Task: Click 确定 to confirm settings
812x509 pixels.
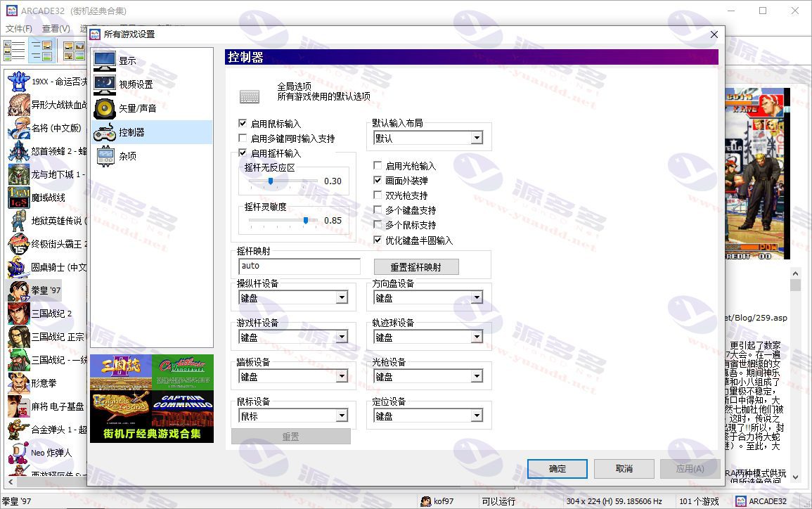Action: pos(558,469)
